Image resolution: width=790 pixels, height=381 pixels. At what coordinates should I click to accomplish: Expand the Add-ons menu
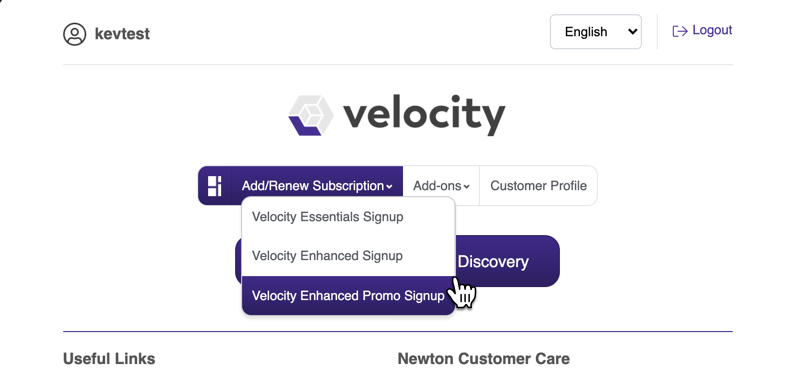click(x=441, y=186)
